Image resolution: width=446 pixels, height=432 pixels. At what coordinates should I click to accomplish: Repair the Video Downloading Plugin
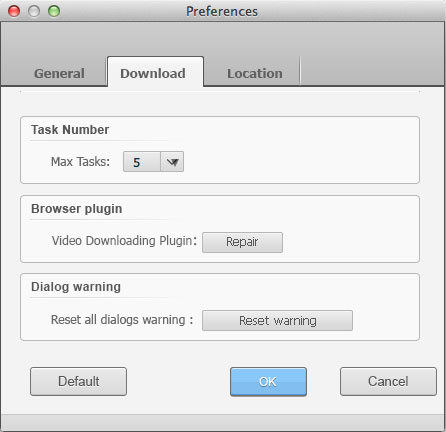pyautogui.click(x=242, y=242)
